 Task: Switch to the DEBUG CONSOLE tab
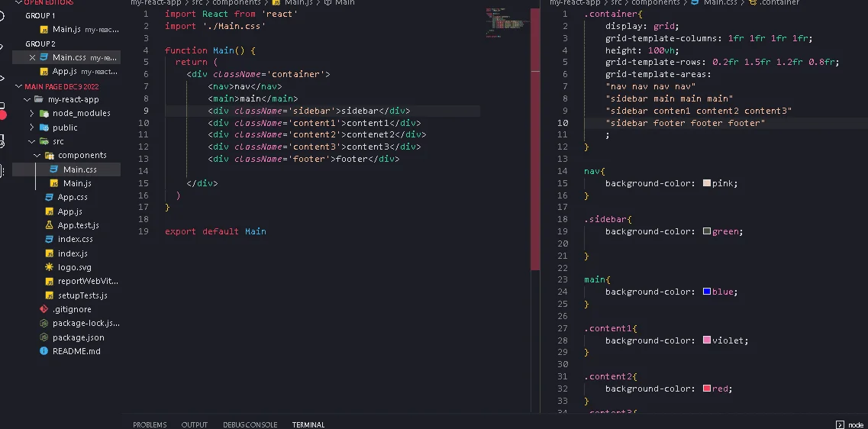250,424
